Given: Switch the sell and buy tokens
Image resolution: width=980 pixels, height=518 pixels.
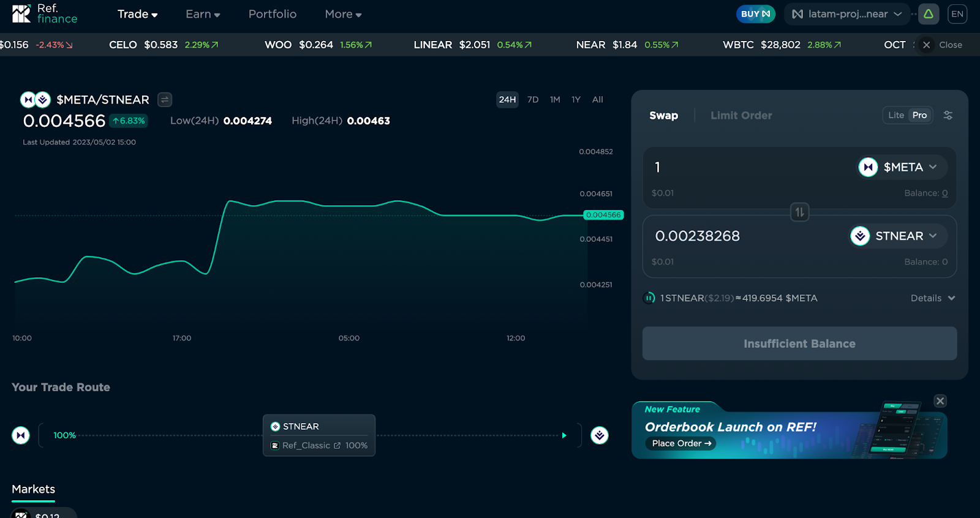Looking at the screenshot, I should click(x=799, y=212).
